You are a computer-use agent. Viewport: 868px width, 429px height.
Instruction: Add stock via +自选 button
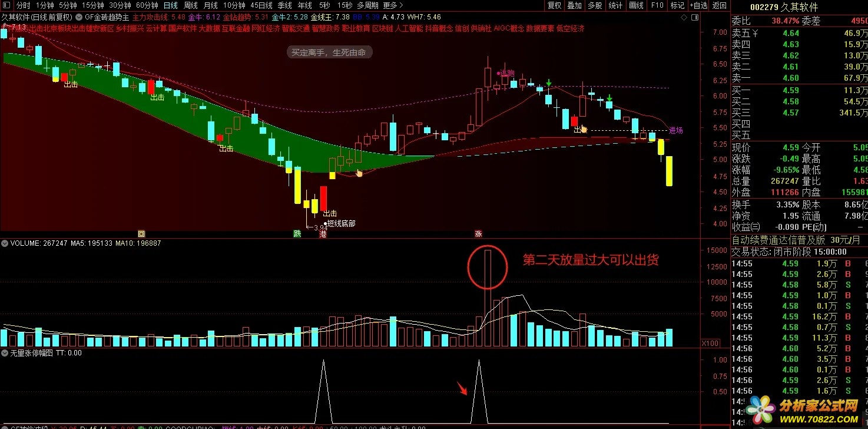[x=698, y=5]
